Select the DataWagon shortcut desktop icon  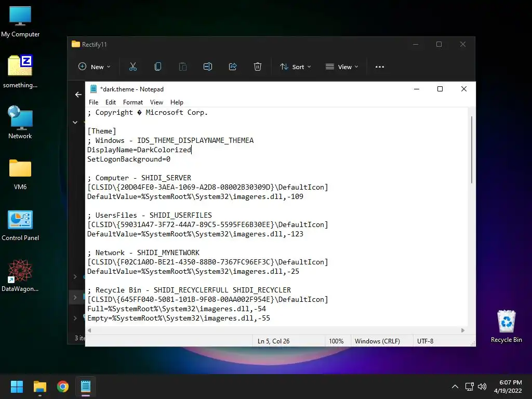(20, 275)
